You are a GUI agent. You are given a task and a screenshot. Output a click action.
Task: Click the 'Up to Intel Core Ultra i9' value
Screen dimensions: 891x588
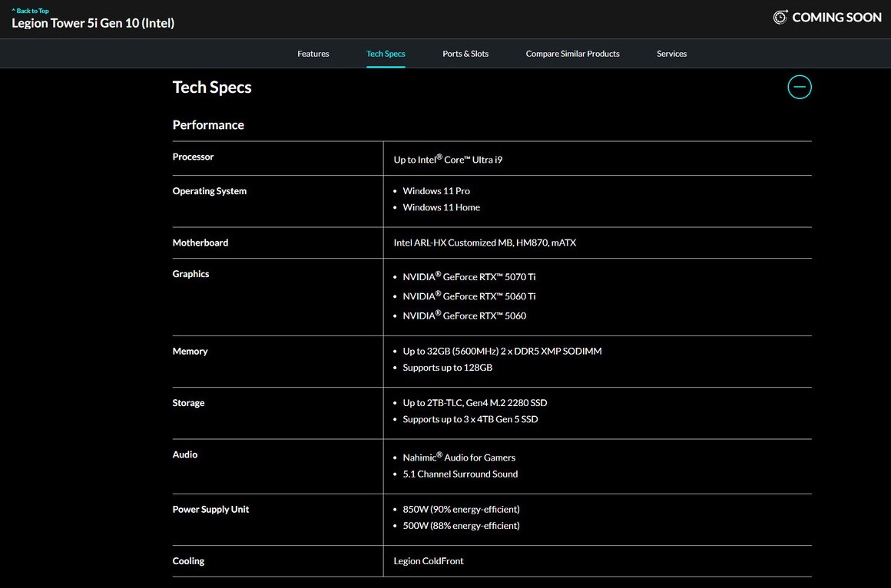[x=448, y=159]
